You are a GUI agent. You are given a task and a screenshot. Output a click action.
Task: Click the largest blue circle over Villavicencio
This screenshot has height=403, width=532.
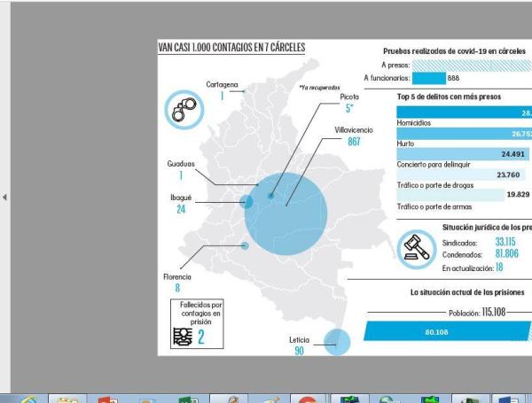(286, 213)
